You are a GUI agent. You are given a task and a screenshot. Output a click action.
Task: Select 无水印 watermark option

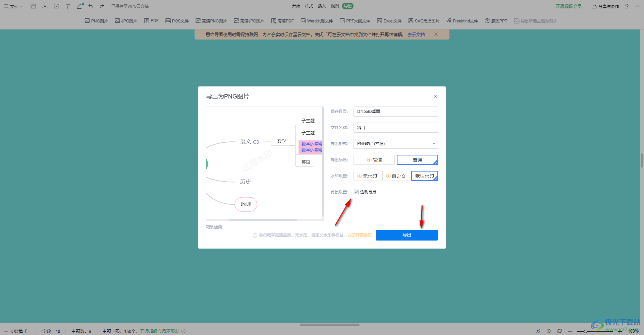pyautogui.click(x=367, y=176)
